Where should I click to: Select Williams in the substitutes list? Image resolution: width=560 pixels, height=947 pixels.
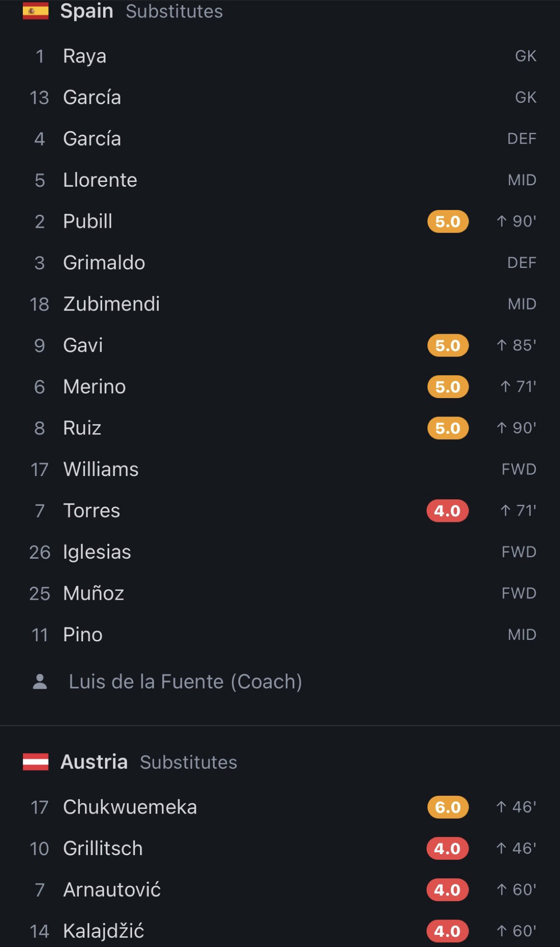coord(280,469)
